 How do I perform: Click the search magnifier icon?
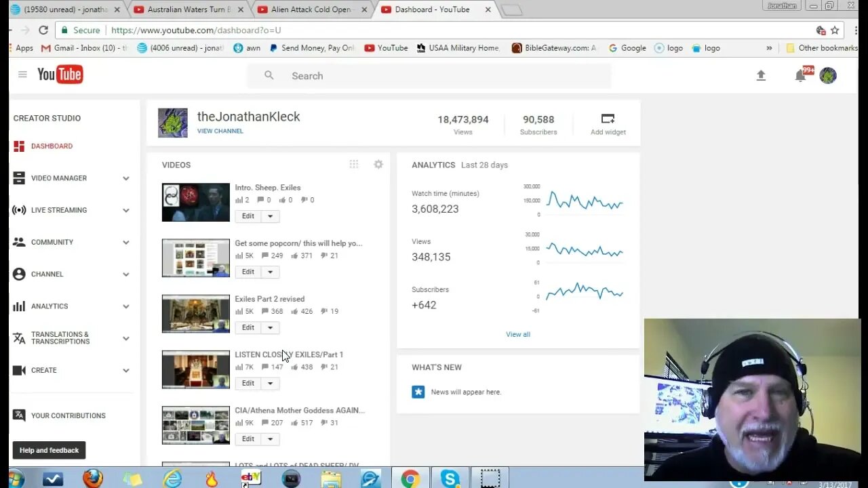click(269, 75)
